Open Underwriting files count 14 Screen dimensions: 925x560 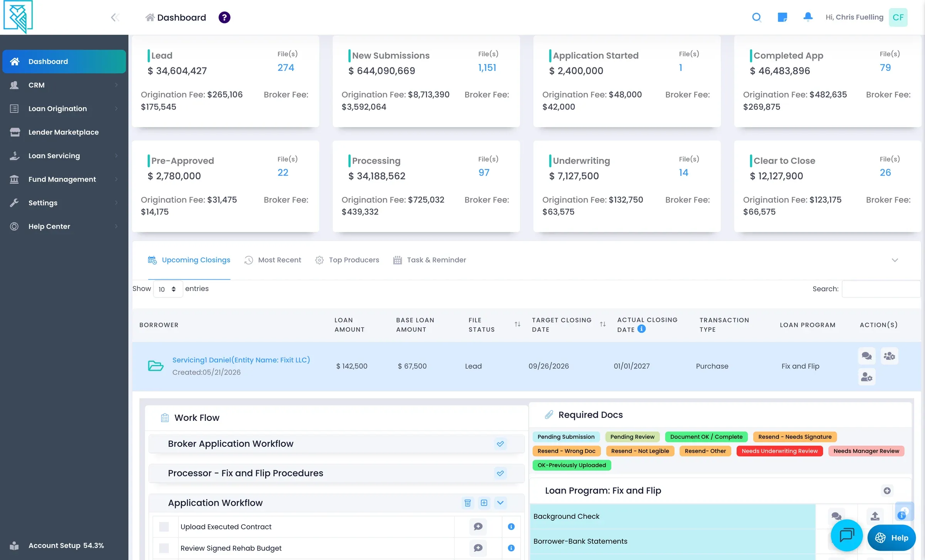[x=684, y=173]
